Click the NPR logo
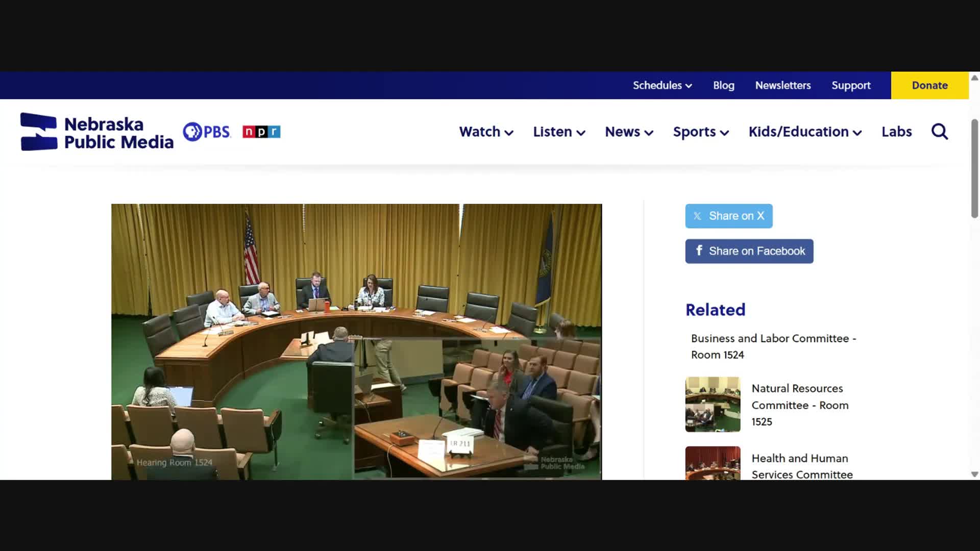980x551 pixels. (x=261, y=132)
